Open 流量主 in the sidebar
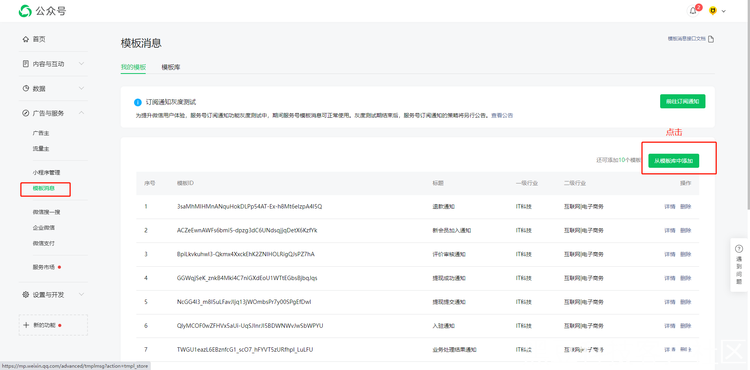This screenshot has height=370, width=750. click(41, 149)
